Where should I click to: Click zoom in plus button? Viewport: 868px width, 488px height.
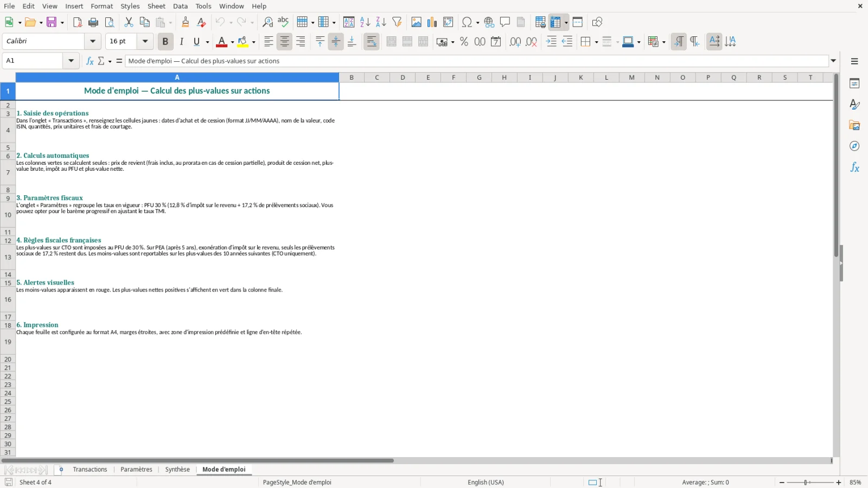click(x=839, y=483)
